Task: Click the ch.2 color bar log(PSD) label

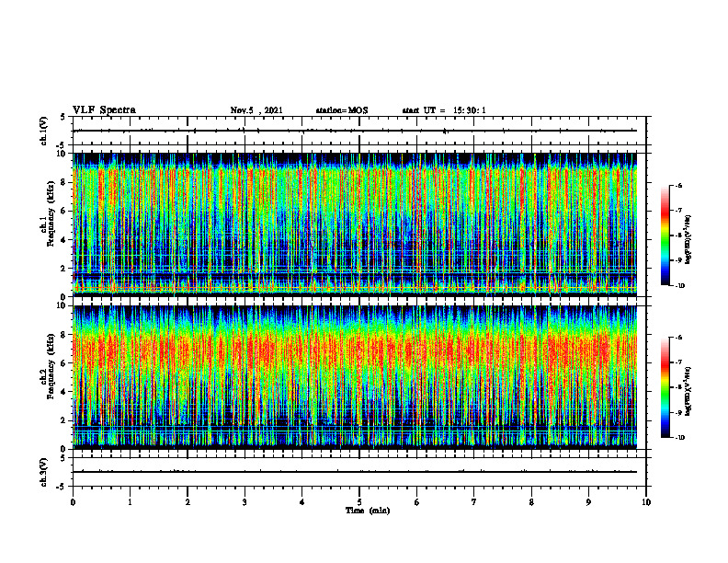Action: (x=688, y=391)
